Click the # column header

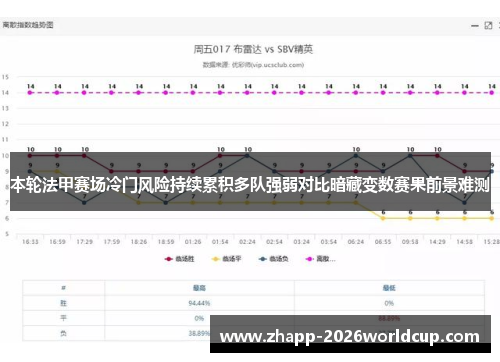point(64,288)
